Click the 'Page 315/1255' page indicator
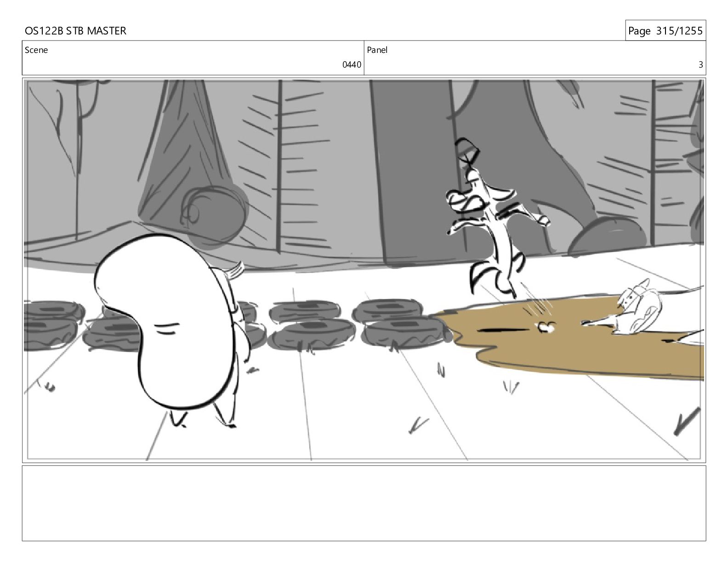The image size is (728, 563). [x=665, y=31]
